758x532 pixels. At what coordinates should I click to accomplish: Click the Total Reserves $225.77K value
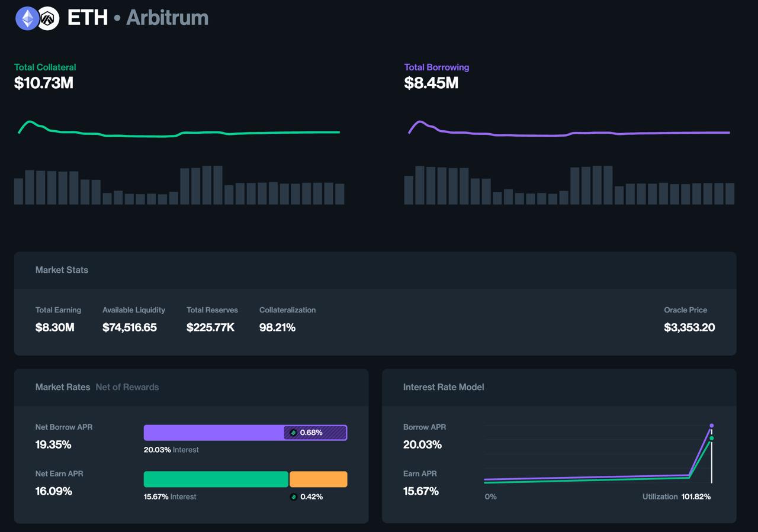(x=210, y=327)
